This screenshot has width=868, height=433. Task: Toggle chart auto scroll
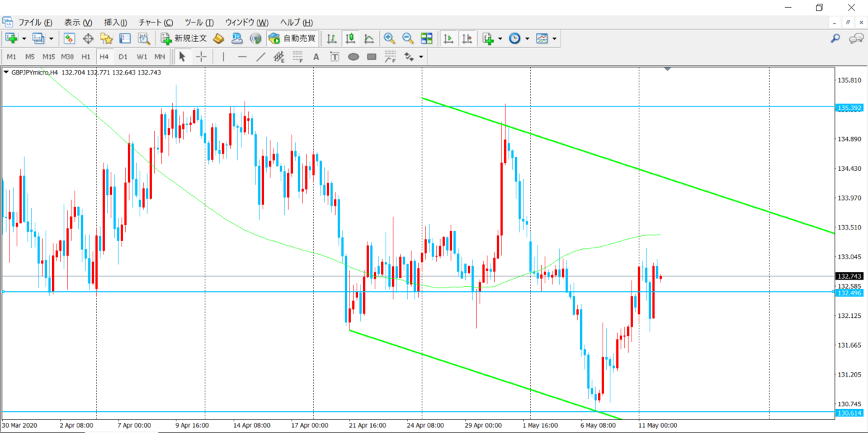(448, 38)
